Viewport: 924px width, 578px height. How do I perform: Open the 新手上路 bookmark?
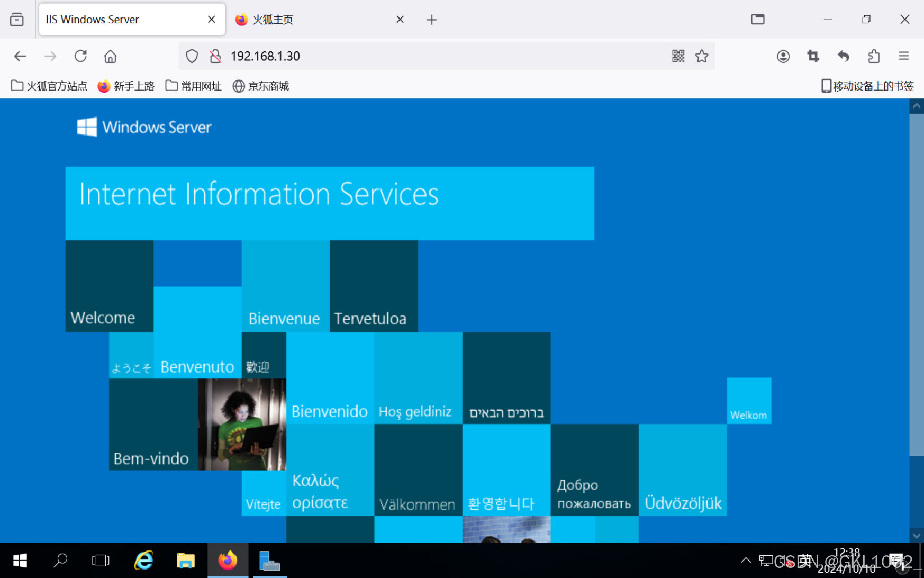coord(126,86)
